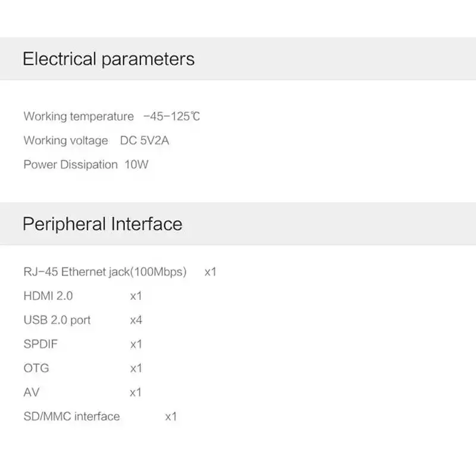The image size is (476, 476).
Task: Click the Peripheral Interface heading
Action: [x=102, y=224]
